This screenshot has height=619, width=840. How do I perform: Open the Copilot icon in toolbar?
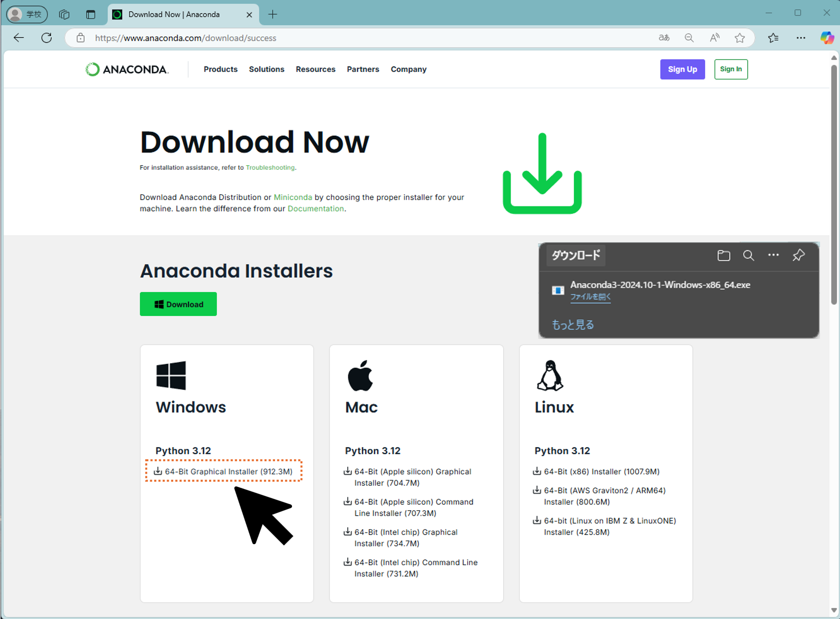point(827,38)
